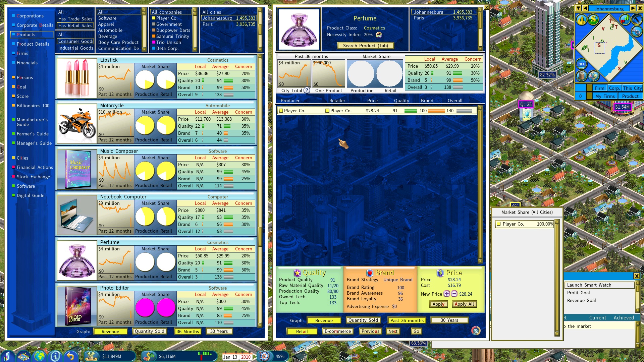This screenshot has height=362, width=644.
Task: Increase new price with the plus icon
Action: (447, 294)
